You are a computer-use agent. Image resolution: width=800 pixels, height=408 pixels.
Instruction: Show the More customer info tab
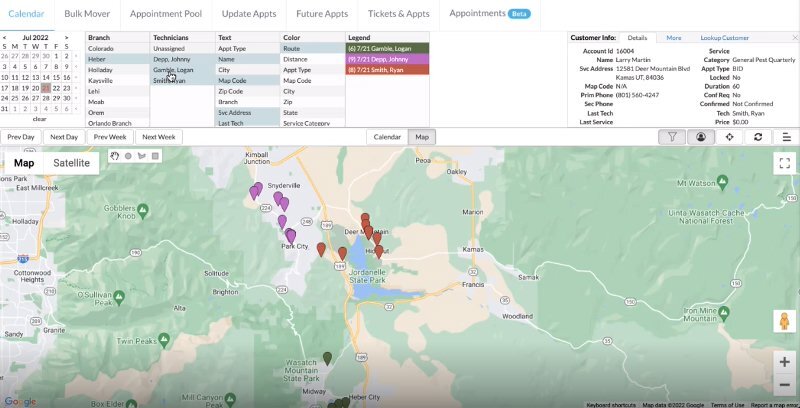673,38
